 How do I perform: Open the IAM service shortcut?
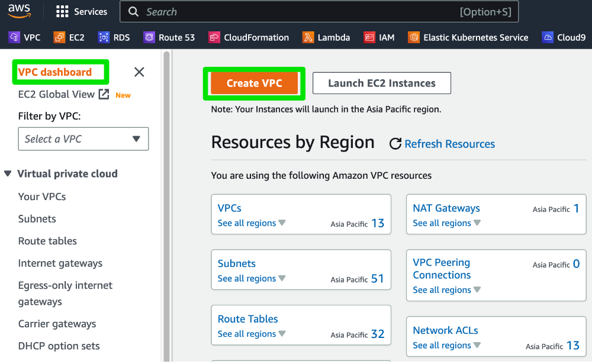coord(379,37)
